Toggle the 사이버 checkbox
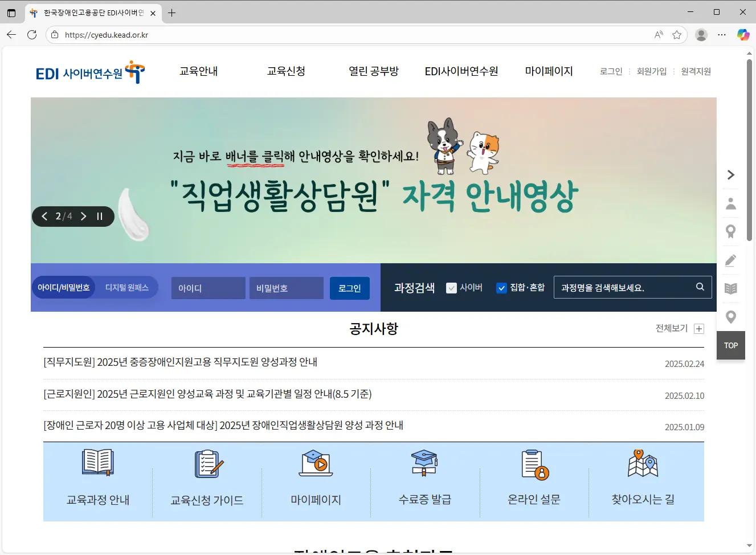 tap(451, 288)
